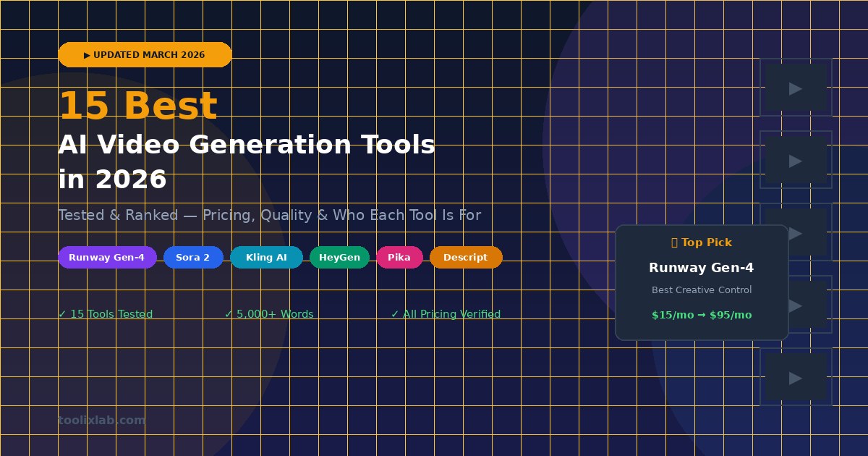Screen dimensions: 868x456
Task: Select the pink Pika color badge
Action: [399, 257]
